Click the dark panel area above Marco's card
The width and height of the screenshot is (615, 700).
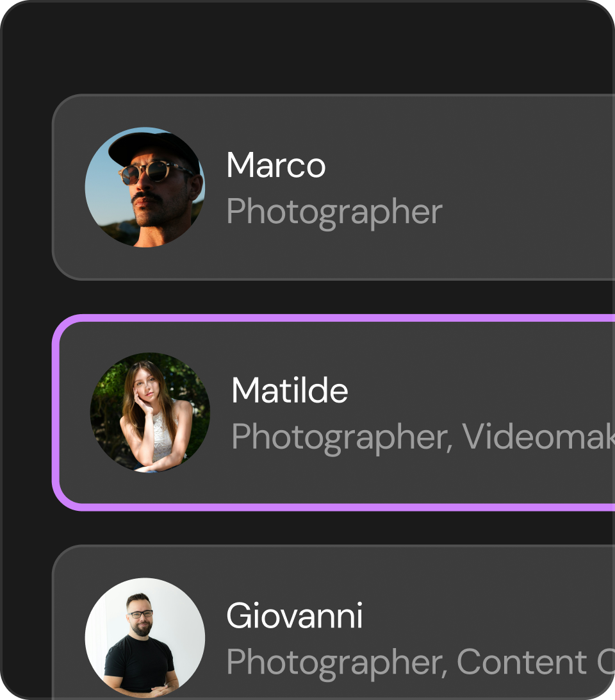click(x=308, y=47)
